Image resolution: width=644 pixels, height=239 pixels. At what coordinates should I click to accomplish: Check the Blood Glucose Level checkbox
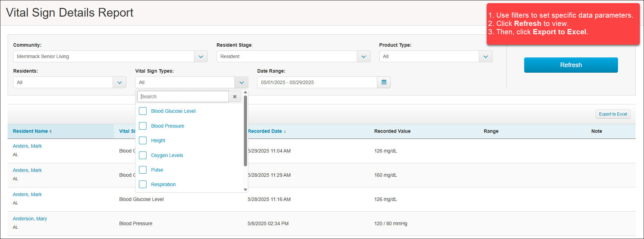143,111
